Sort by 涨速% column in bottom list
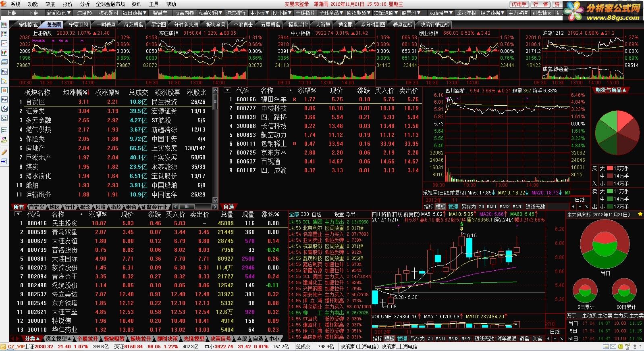 click(270, 214)
